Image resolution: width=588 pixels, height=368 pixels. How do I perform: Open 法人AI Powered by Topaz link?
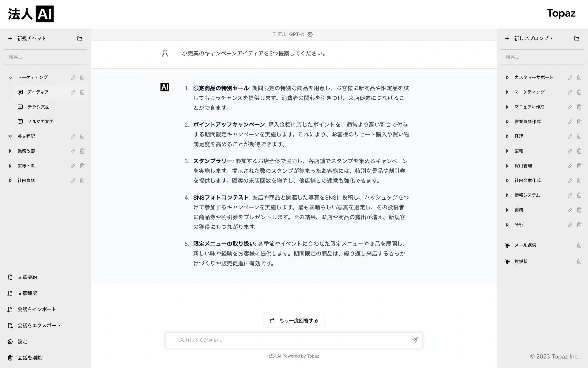(x=294, y=356)
